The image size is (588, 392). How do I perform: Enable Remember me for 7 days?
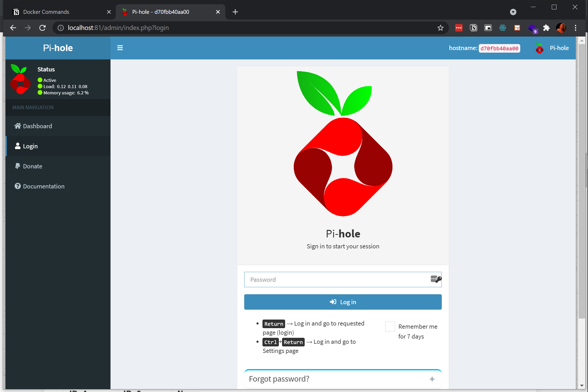[390, 327]
